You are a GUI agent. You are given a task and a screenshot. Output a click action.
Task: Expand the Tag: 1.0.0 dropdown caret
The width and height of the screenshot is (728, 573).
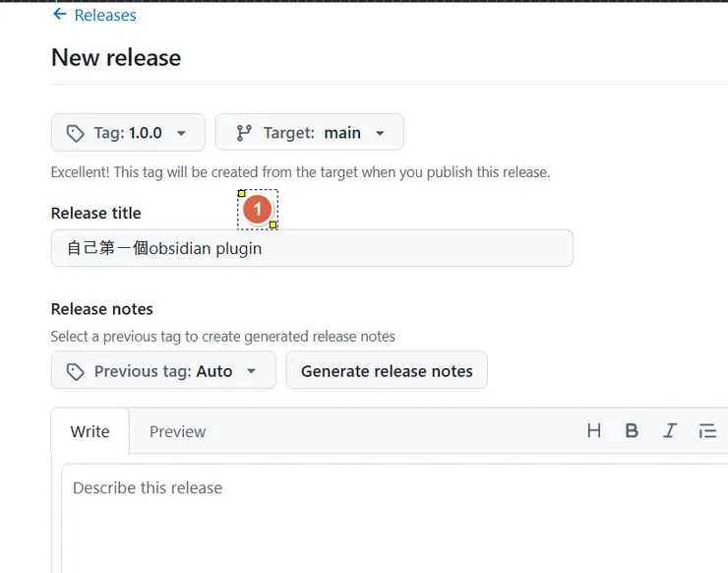pyautogui.click(x=181, y=133)
